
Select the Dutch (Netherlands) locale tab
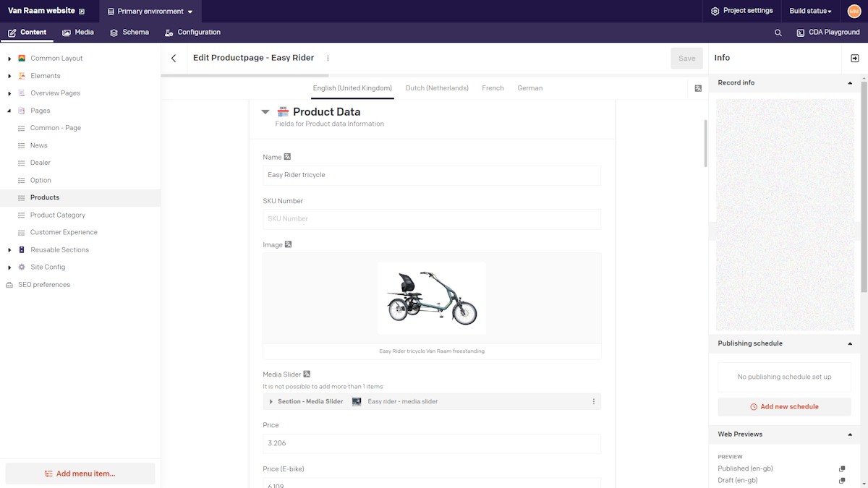[437, 88]
